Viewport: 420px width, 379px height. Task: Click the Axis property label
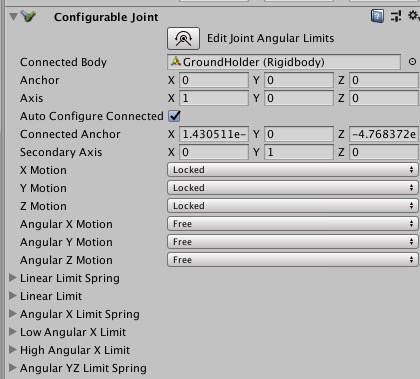pyautogui.click(x=32, y=98)
